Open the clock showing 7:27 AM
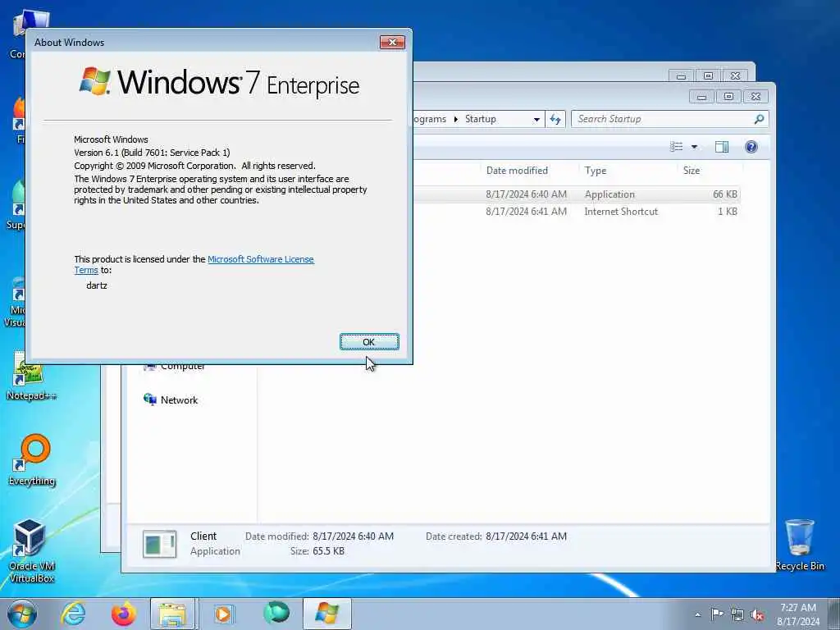Image resolution: width=840 pixels, height=630 pixels. [x=798, y=614]
